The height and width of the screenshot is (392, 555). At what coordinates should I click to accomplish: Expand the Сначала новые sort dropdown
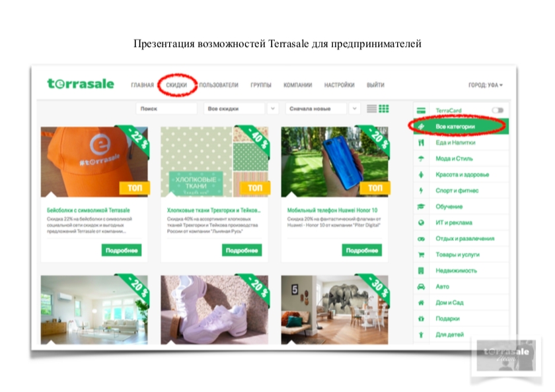[x=354, y=108]
